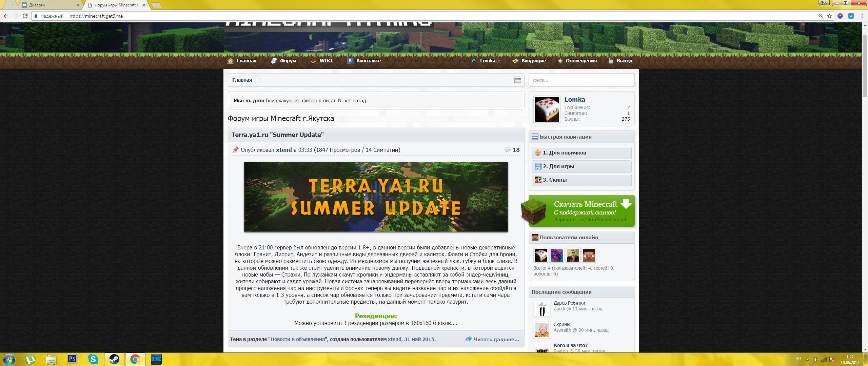Click the RU language indicator in tray
The height and width of the screenshot is (366, 868).
(x=798, y=359)
